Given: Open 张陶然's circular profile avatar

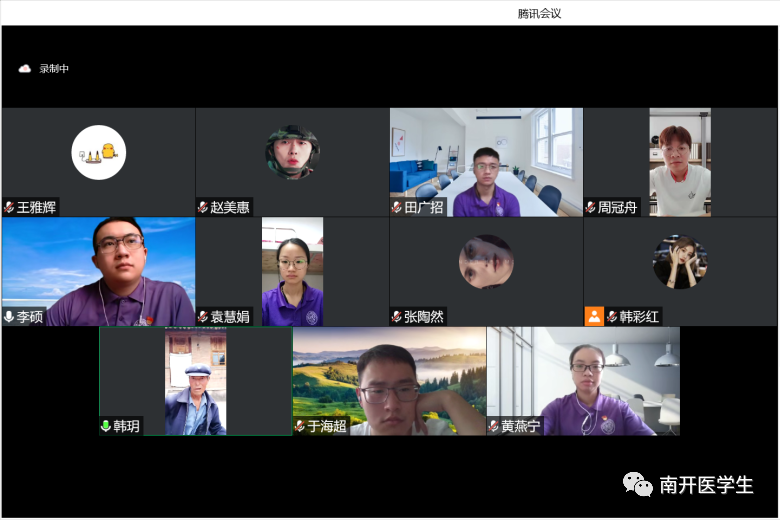Looking at the screenshot, I should (x=486, y=262).
